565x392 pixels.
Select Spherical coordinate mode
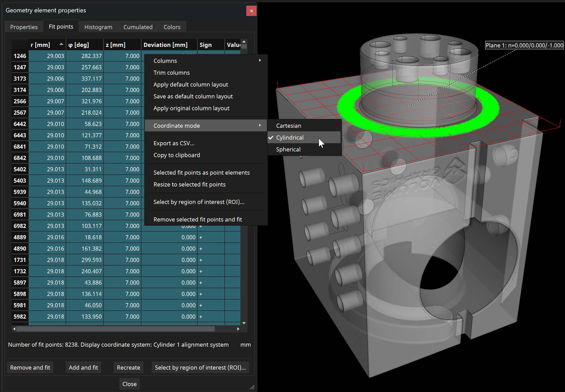288,149
